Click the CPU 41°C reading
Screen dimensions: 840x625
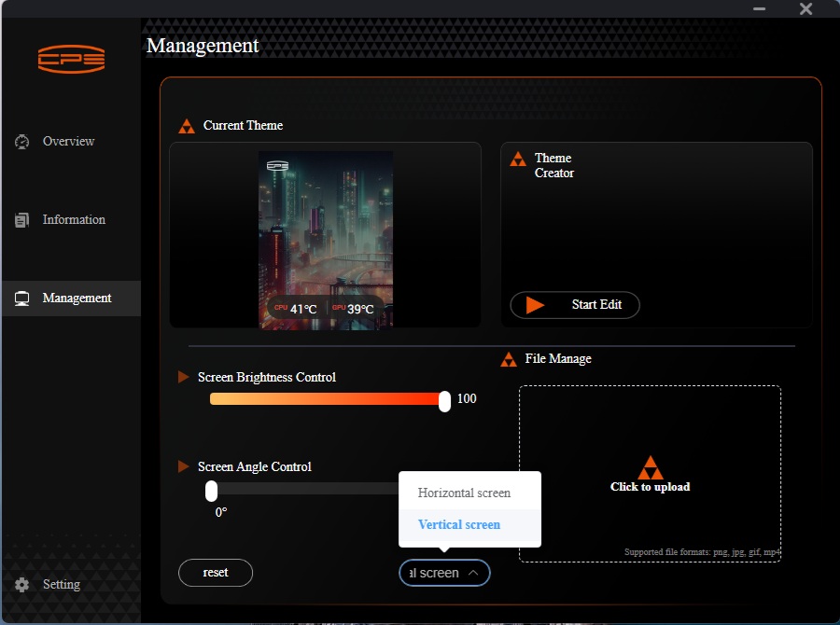[296, 309]
